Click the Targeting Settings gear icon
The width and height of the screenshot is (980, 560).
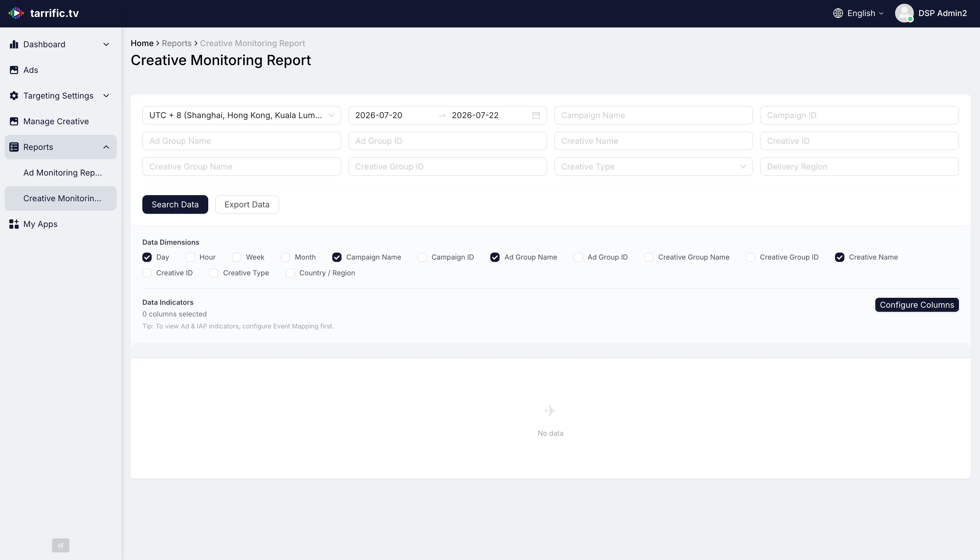click(x=14, y=96)
